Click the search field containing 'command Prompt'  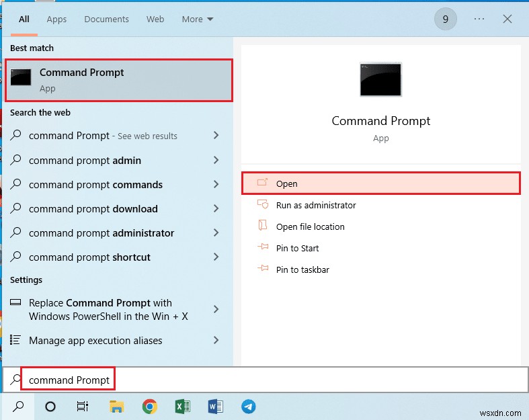(266, 380)
